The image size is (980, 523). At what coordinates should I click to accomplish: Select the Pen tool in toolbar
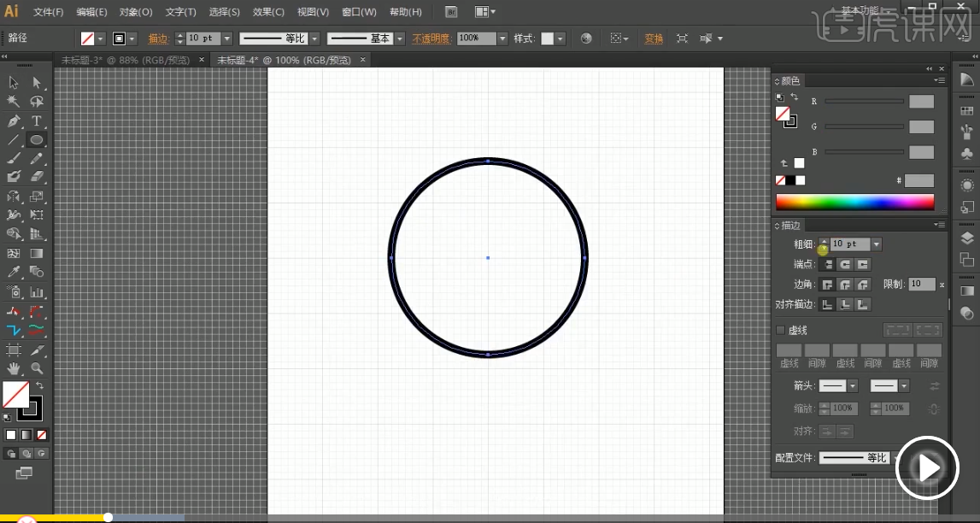[x=14, y=120]
